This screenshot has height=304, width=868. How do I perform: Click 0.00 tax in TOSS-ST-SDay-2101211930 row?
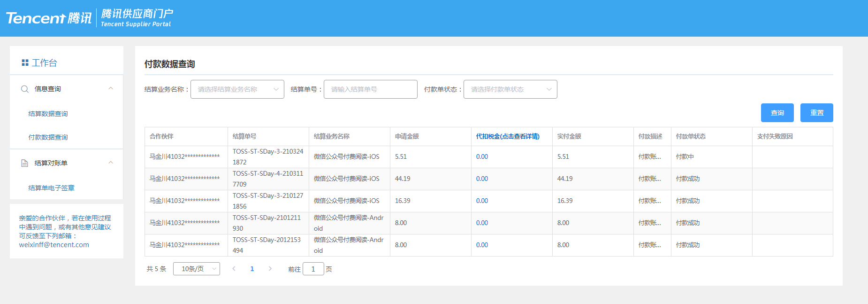click(x=482, y=223)
